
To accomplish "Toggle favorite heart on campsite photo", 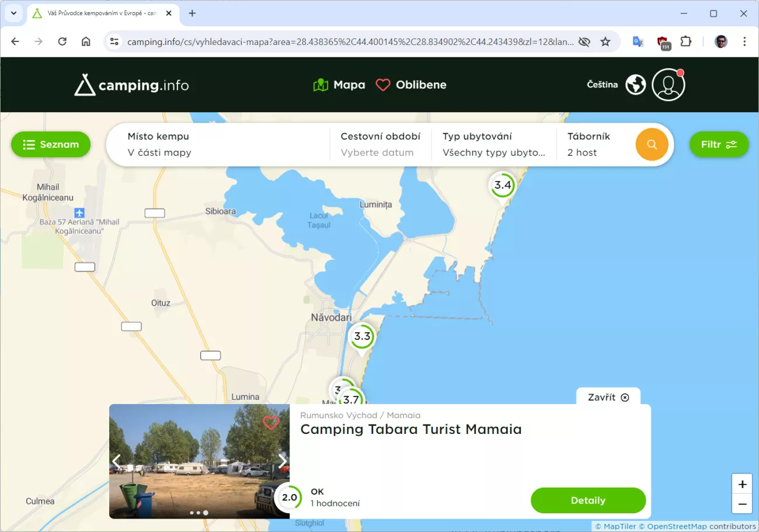I will pos(271,422).
